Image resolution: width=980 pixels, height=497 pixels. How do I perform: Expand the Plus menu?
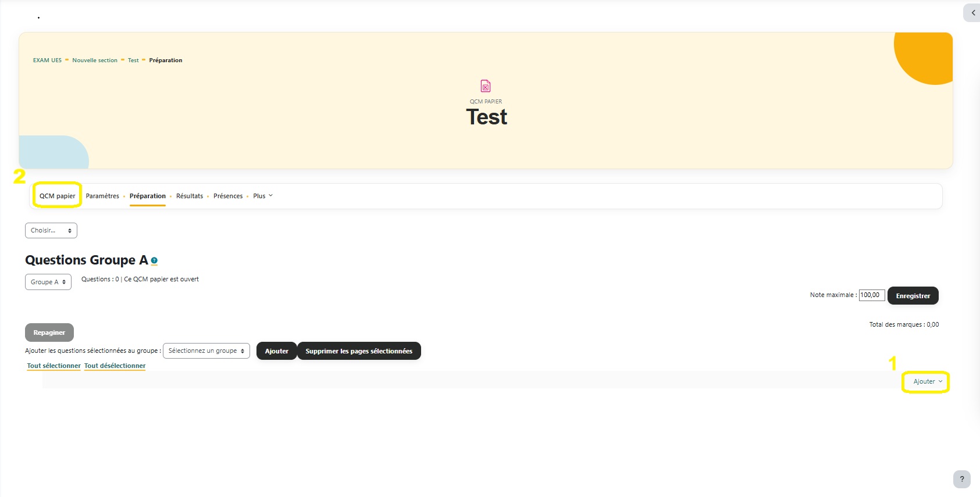tap(263, 196)
